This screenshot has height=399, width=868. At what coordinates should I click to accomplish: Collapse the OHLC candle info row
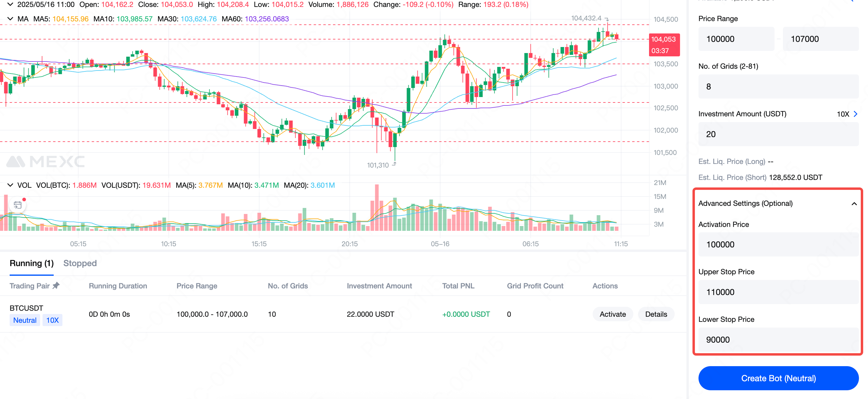click(x=10, y=5)
